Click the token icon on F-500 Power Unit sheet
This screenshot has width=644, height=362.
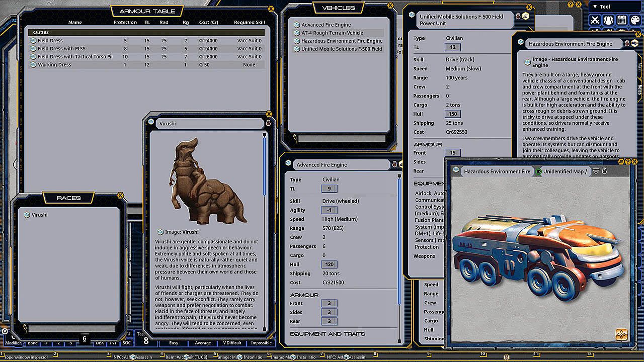point(526,16)
